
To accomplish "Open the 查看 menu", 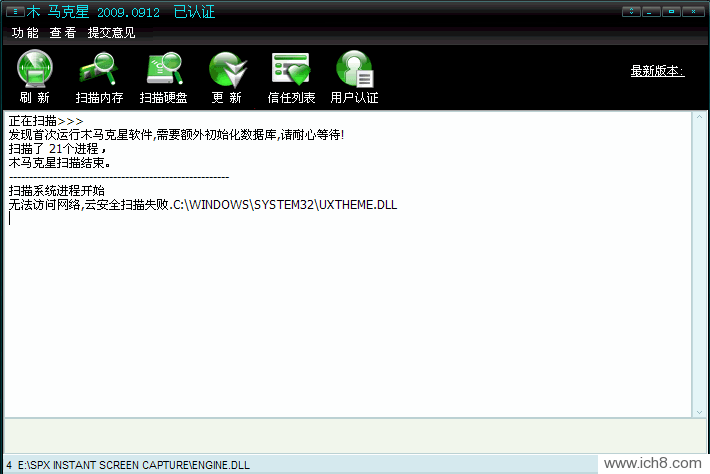I will 63,33.
